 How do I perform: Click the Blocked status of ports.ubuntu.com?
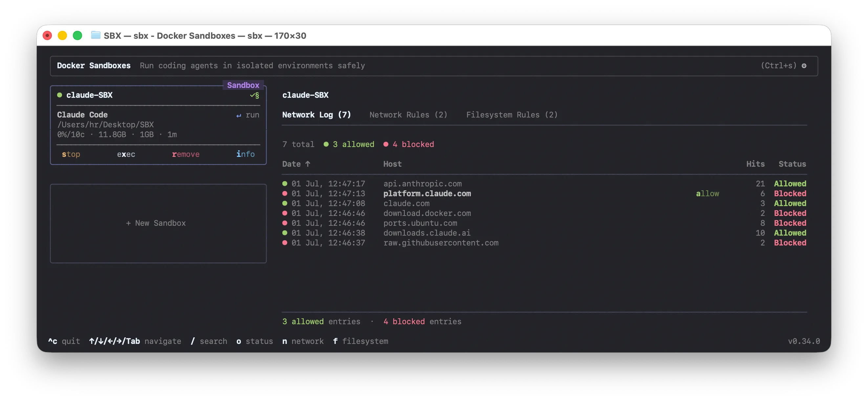point(790,223)
